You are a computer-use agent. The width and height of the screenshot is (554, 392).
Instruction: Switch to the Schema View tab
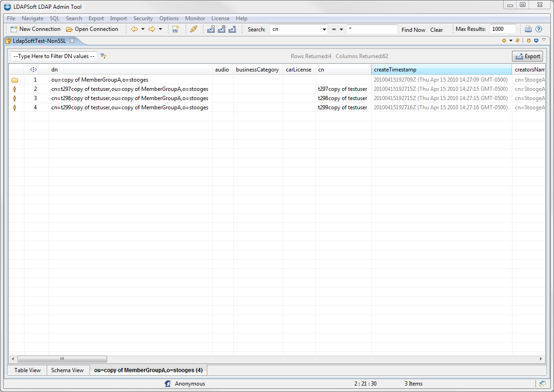67,370
